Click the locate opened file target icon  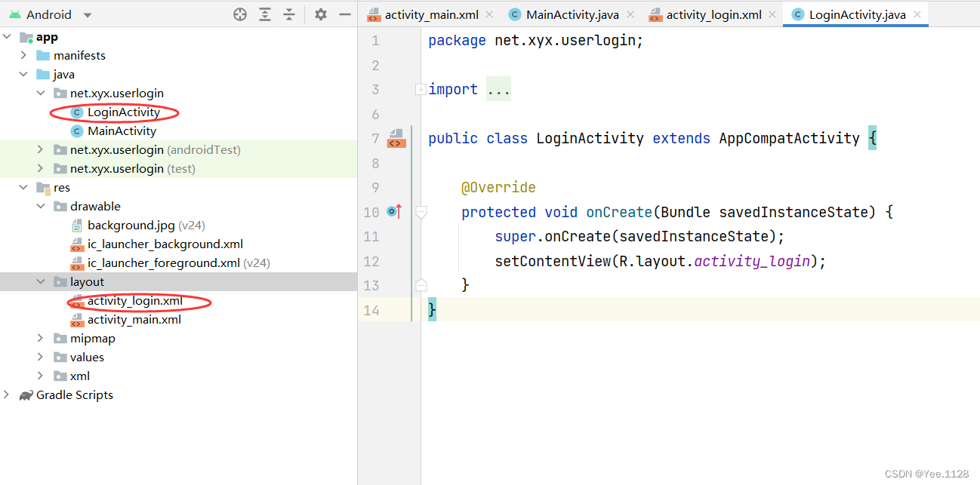point(240,14)
